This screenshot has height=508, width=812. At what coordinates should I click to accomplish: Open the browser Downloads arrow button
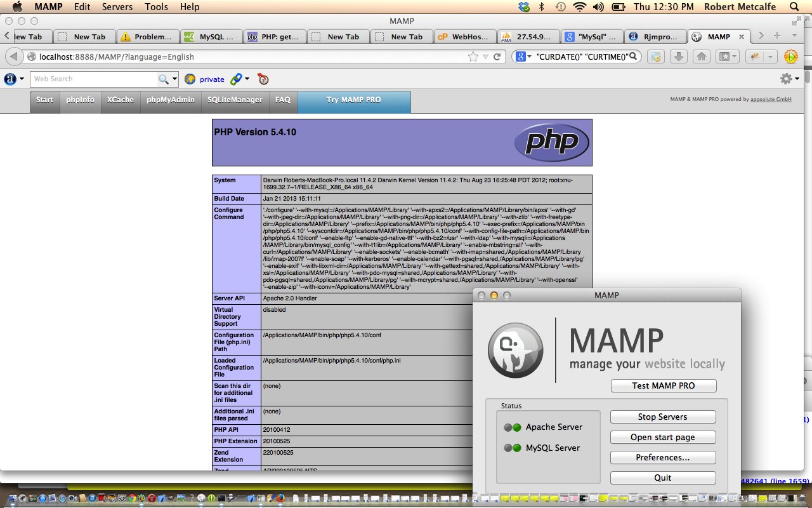678,57
